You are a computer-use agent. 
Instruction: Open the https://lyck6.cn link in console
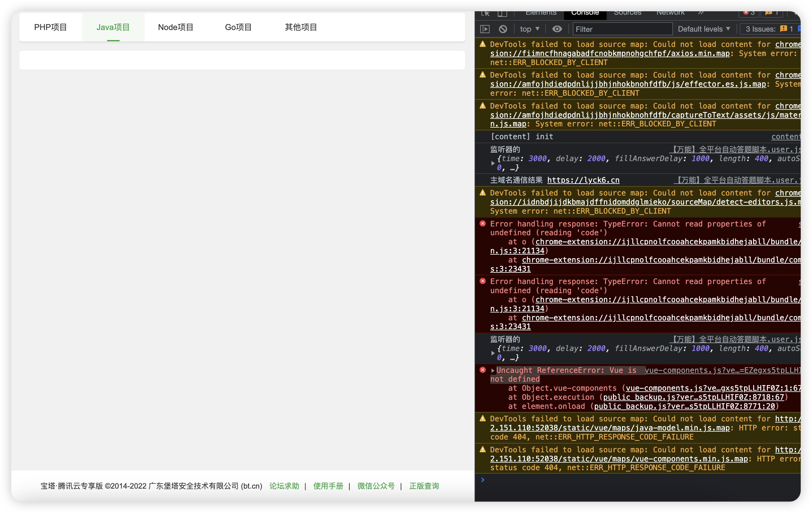point(583,180)
